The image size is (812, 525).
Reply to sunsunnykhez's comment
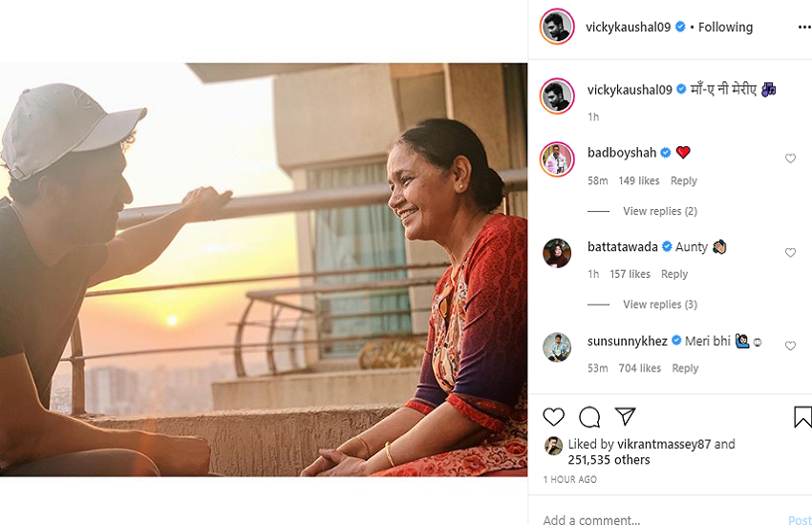(x=685, y=368)
